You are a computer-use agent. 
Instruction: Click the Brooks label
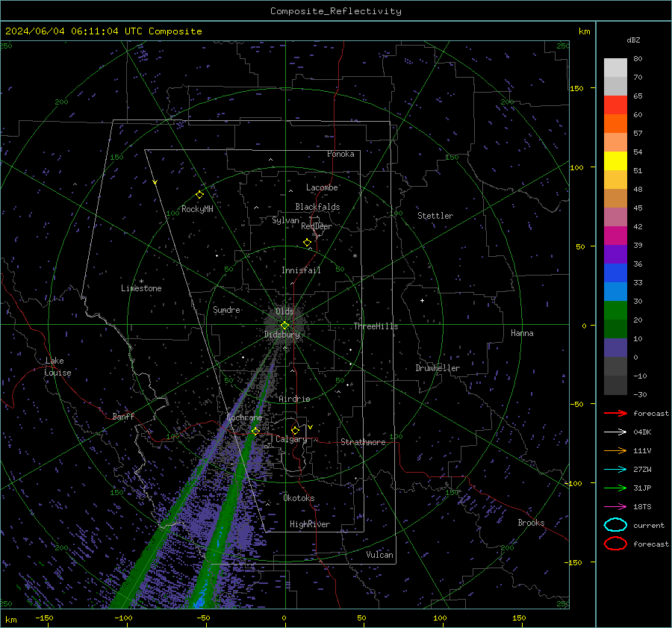pyautogui.click(x=531, y=523)
